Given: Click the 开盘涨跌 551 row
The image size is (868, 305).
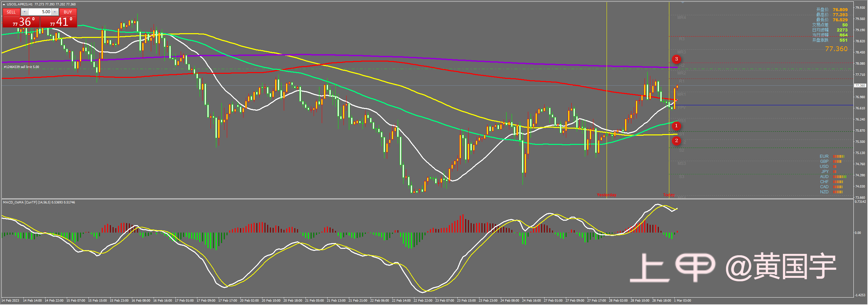Looking at the screenshot, I should pos(830,40).
